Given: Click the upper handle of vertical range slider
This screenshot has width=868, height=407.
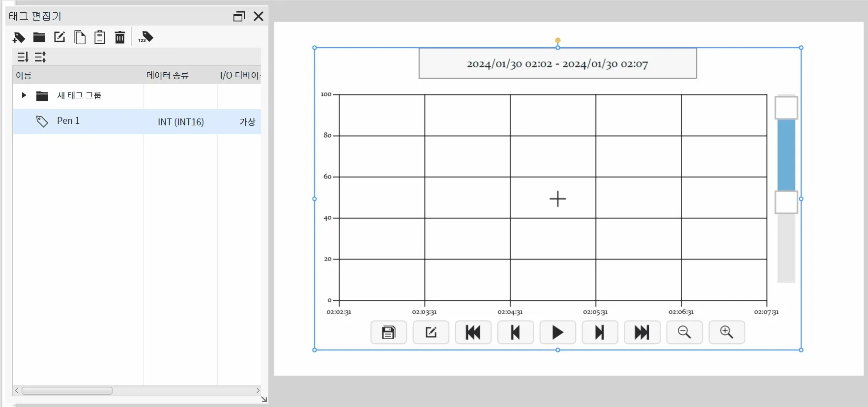Looking at the screenshot, I should pos(786,108).
